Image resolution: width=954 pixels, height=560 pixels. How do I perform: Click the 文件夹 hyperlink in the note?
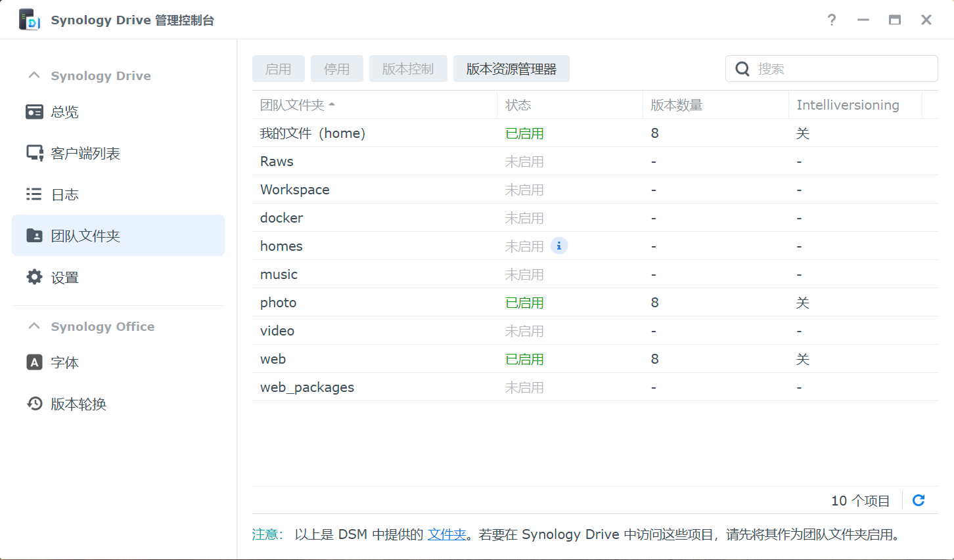tap(447, 534)
